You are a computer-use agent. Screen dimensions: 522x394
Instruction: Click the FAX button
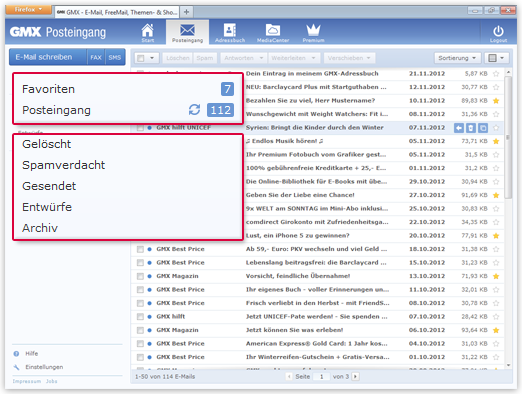coord(96,57)
